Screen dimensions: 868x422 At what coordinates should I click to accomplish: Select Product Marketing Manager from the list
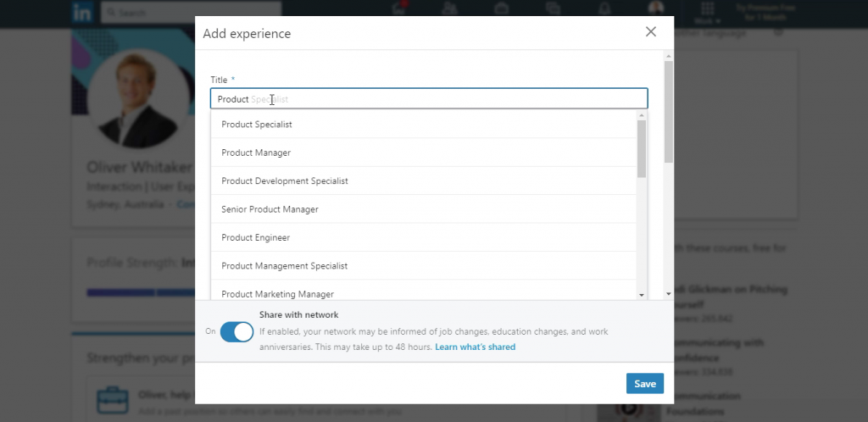point(424,292)
